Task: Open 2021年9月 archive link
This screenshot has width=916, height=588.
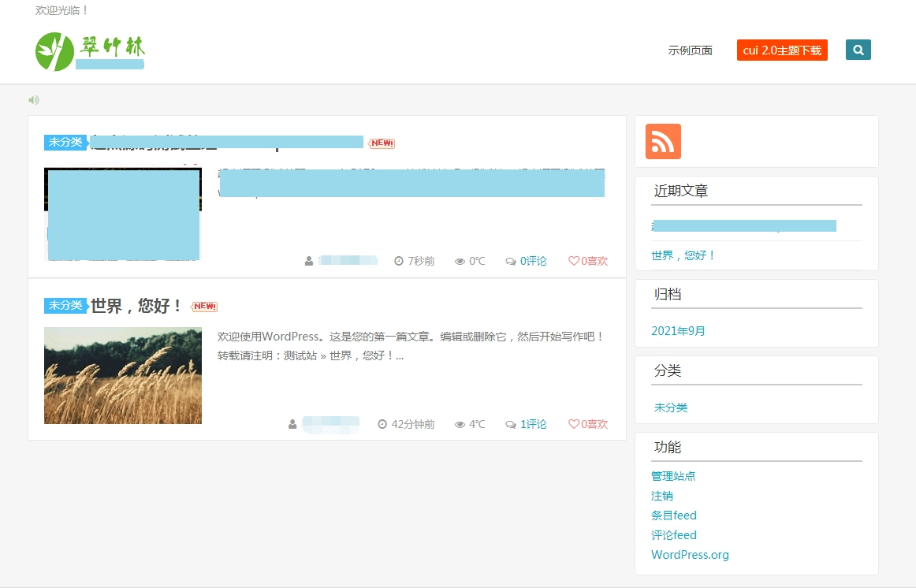Action: 678,331
